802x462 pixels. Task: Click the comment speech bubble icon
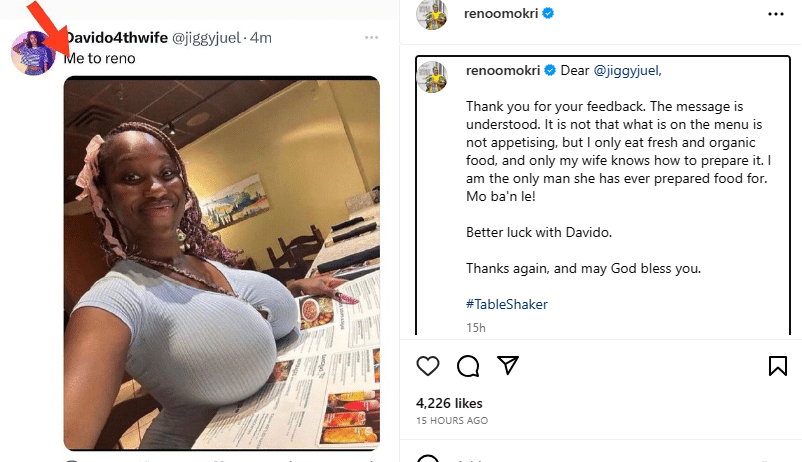(x=467, y=366)
